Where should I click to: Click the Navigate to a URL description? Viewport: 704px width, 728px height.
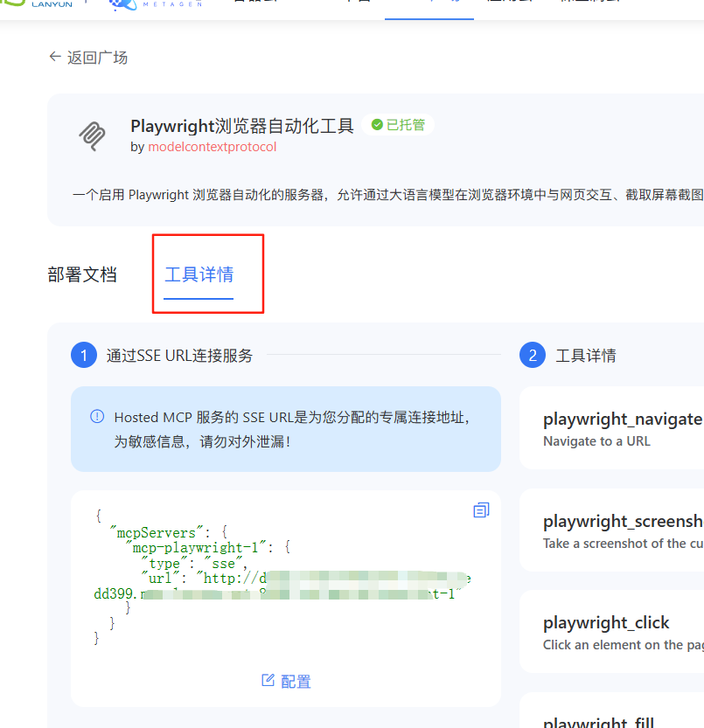coord(596,441)
